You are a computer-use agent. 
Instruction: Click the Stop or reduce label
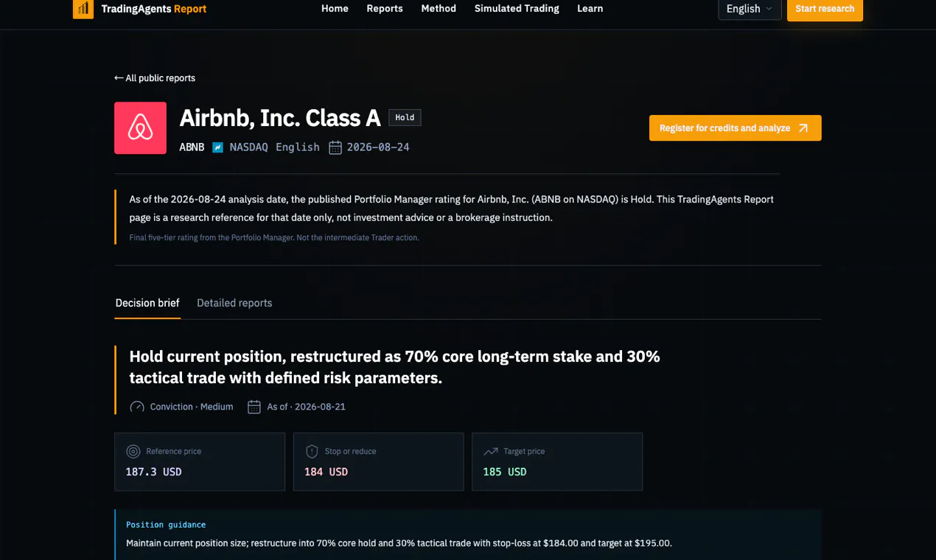coord(350,452)
